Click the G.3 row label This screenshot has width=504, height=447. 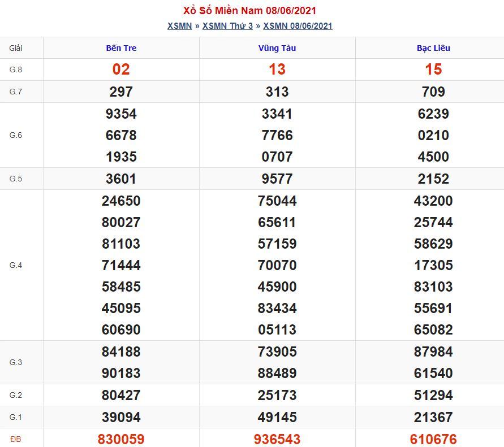16,362
